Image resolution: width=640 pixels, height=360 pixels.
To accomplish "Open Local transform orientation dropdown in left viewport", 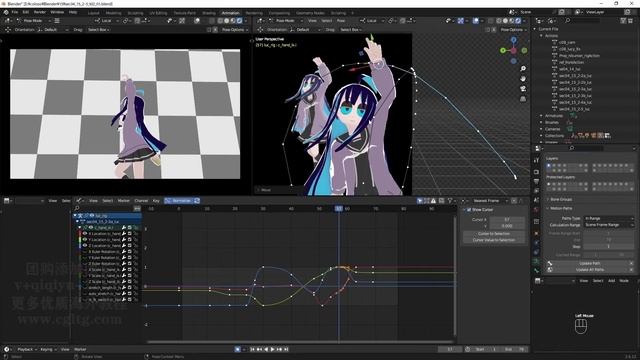I will 107,20.
